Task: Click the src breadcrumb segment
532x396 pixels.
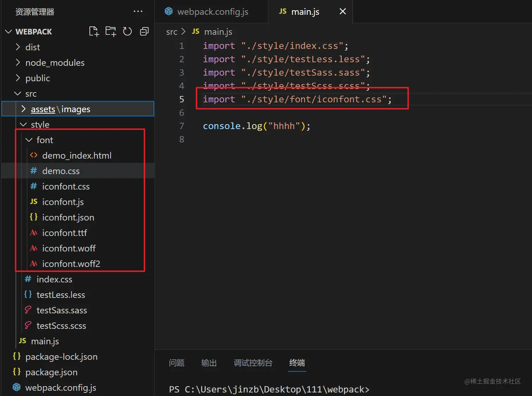Action: [172, 32]
